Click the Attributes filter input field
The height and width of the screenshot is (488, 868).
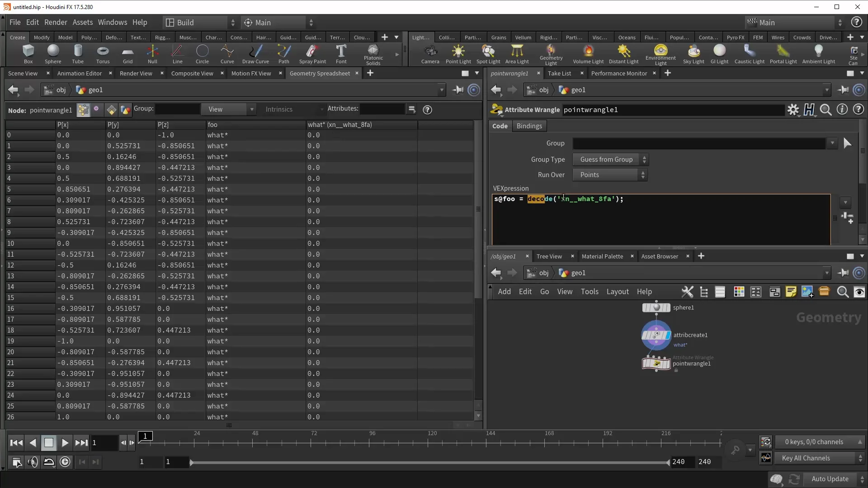pyautogui.click(x=382, y=109)
